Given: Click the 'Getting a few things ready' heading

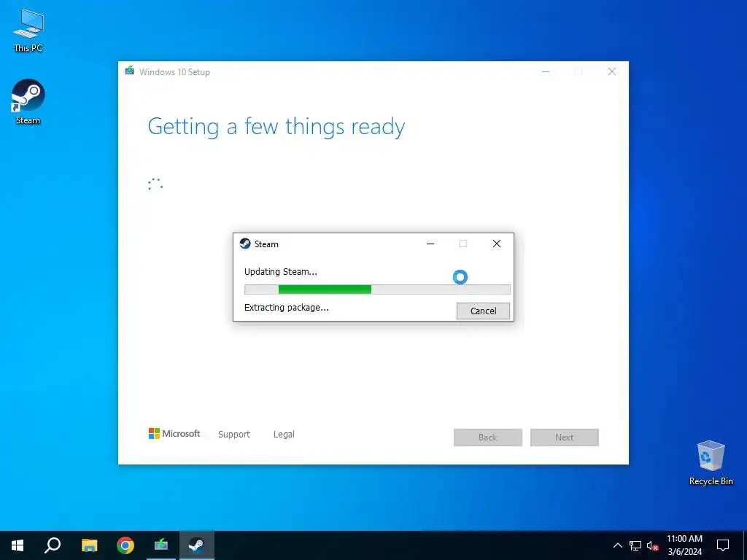Looking at the screenshot, I should point(276,127).
